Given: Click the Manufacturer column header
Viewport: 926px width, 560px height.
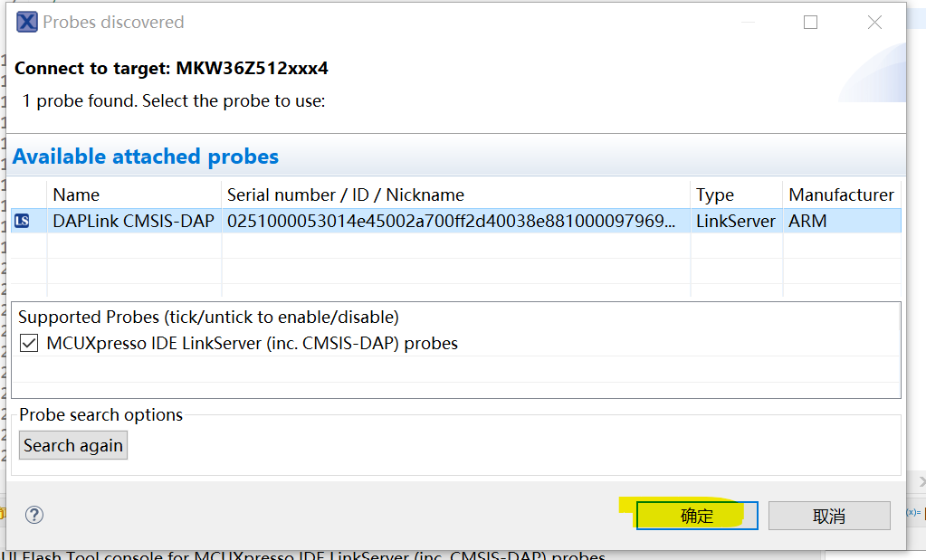Looking at the screenshot, I should coord(841,195).
